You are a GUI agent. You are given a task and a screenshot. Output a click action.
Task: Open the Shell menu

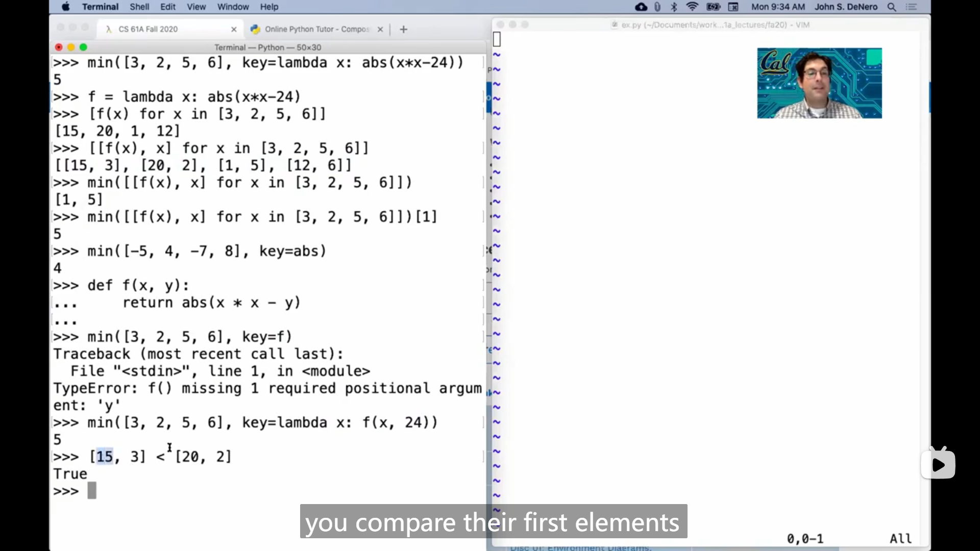[139, 7]
